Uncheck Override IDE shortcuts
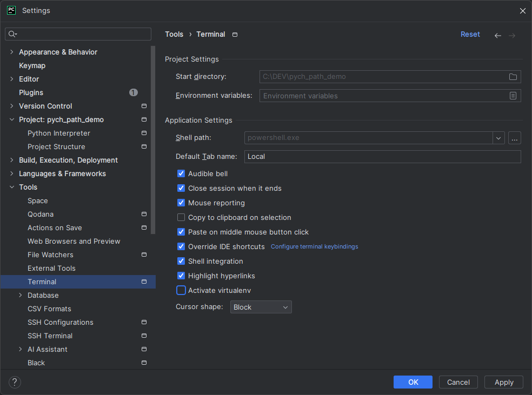The image size is (532, 395). pos(181,246)
